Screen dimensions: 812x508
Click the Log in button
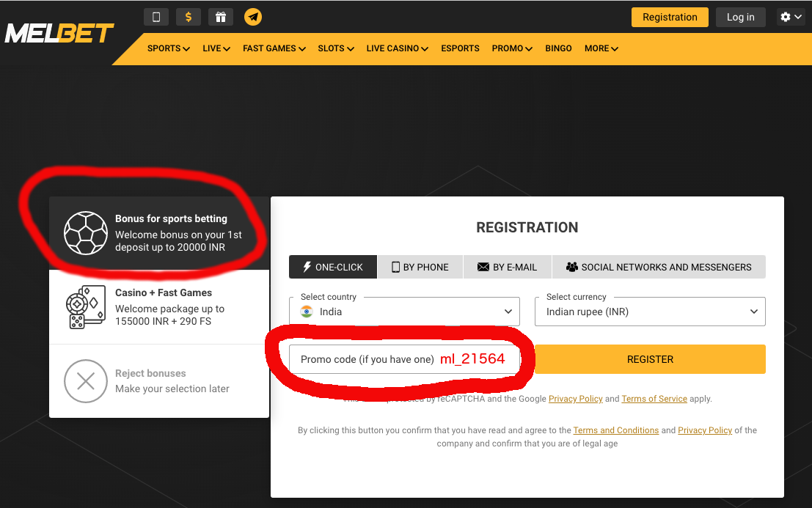pos(741,17)
